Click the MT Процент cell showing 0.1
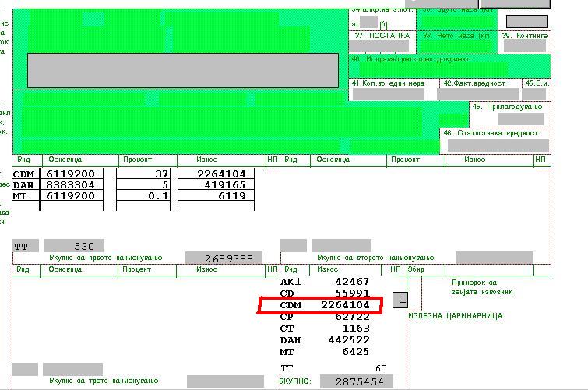Image resolution: width=588 pixels, height=390 pixels. pos(145,196)
